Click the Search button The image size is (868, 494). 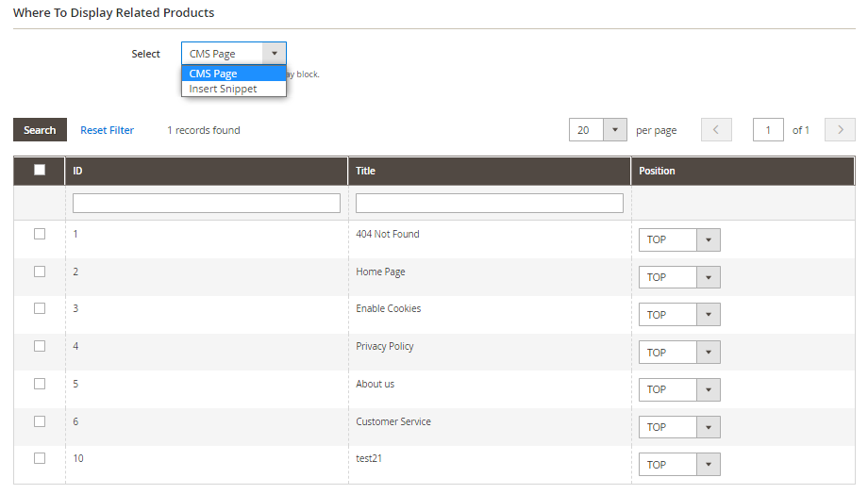[40, 130]
